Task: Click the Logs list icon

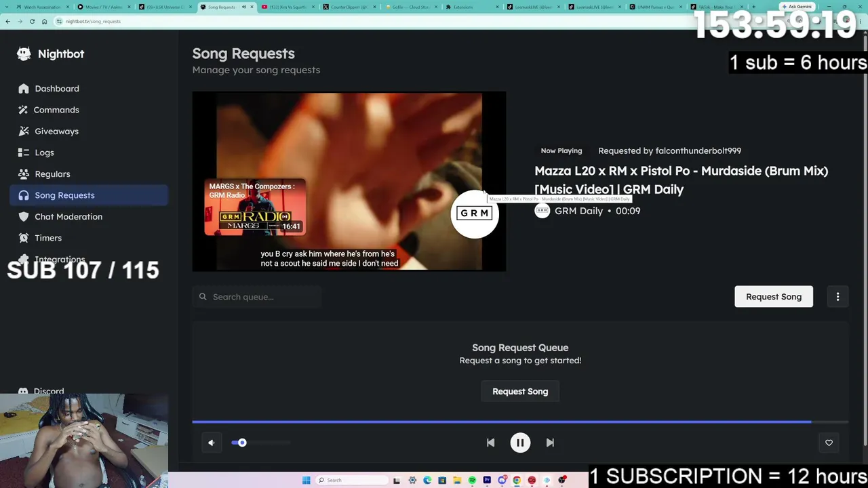Action: 24,152
